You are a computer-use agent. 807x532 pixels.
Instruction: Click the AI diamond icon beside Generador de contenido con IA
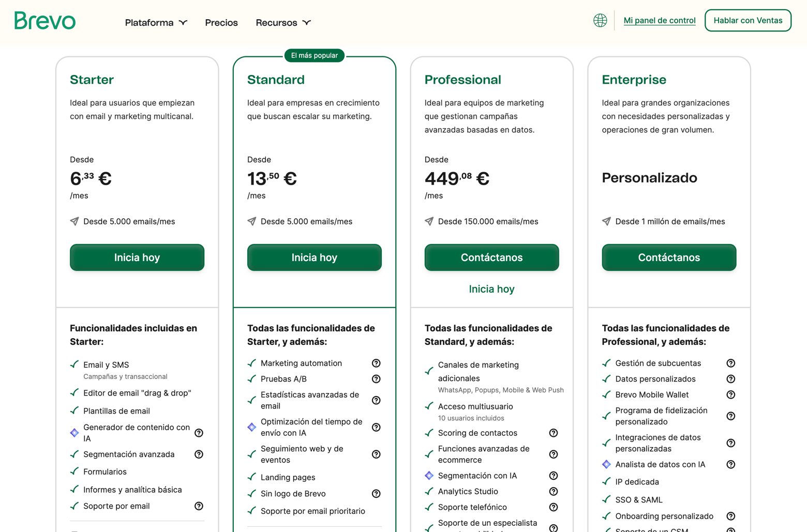74,433
